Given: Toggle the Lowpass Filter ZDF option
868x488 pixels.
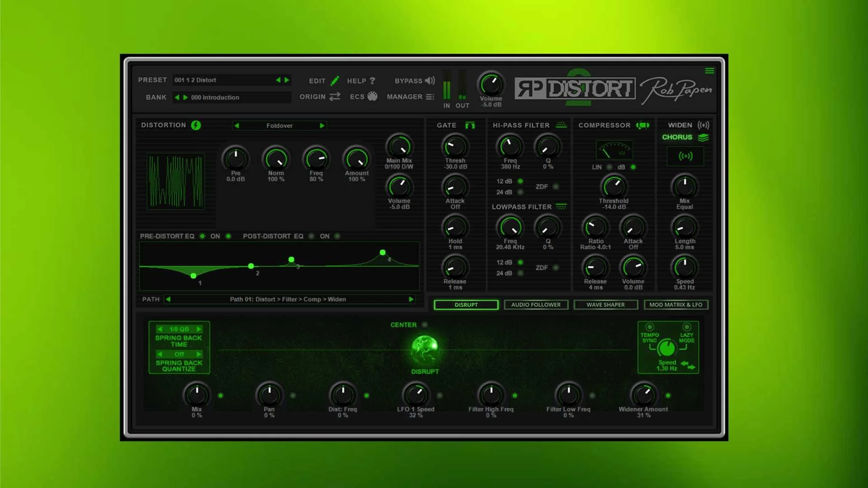Looking at the screenshot, I should pyautogui.click(x=556, y=267).
